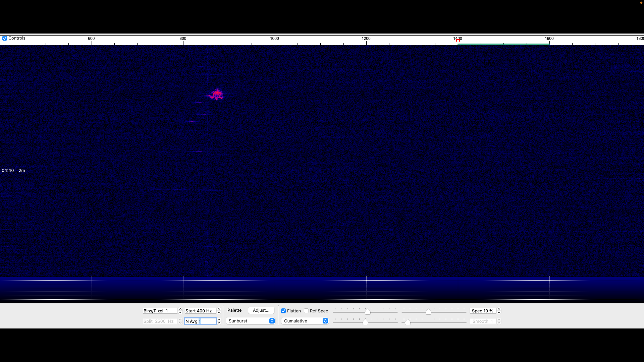Click the magenta signal blob in waterfall
The width and height of the screenshot is (644, 362).
coord(217,95)
